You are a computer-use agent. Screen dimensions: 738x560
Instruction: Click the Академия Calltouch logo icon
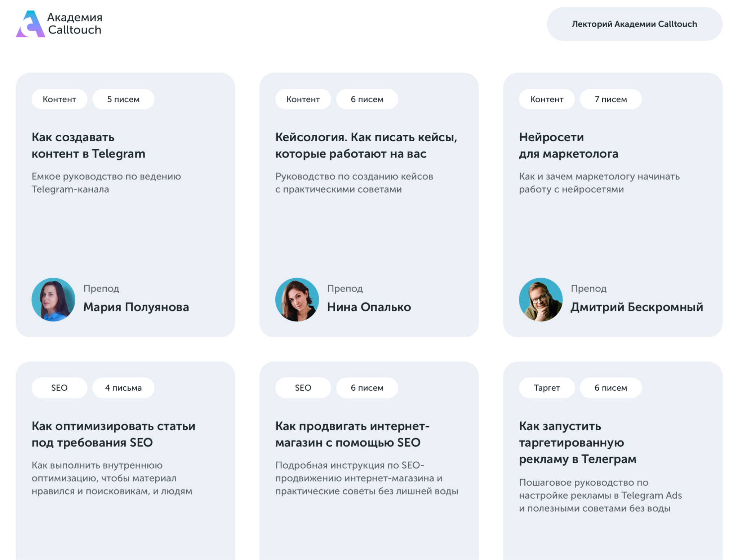pos(31,24)
